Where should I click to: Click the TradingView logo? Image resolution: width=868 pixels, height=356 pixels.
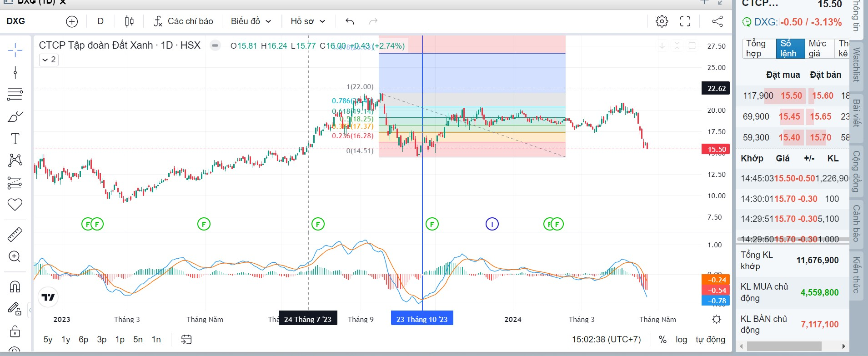[48, 297]
